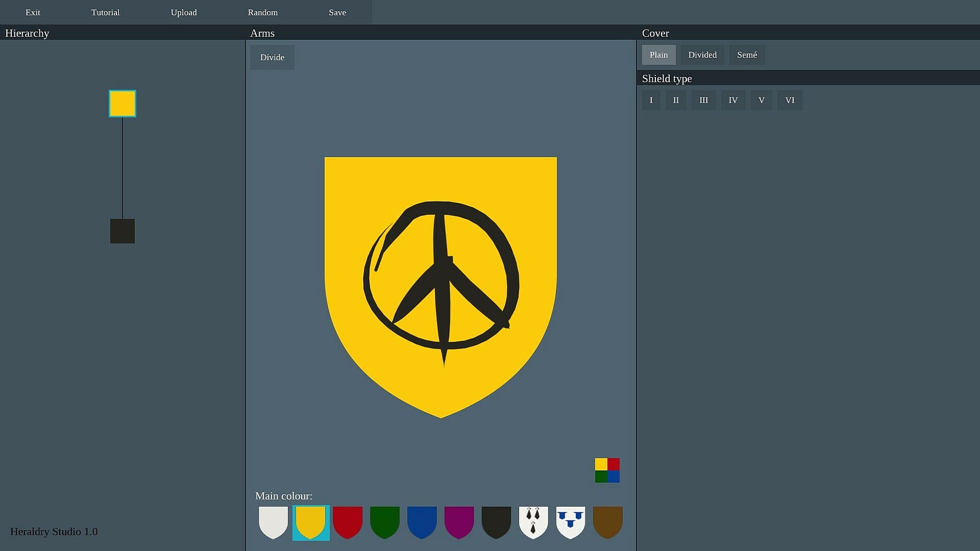The width and height of the screenshot is (980, 551).
Task: Choose the black shield main colour
Action: point(496,522)
